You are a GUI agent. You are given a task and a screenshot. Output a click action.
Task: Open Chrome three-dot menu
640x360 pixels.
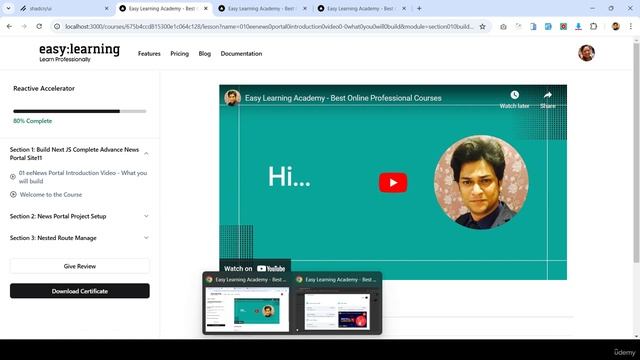pyautogui.click(x=631, y=27)
